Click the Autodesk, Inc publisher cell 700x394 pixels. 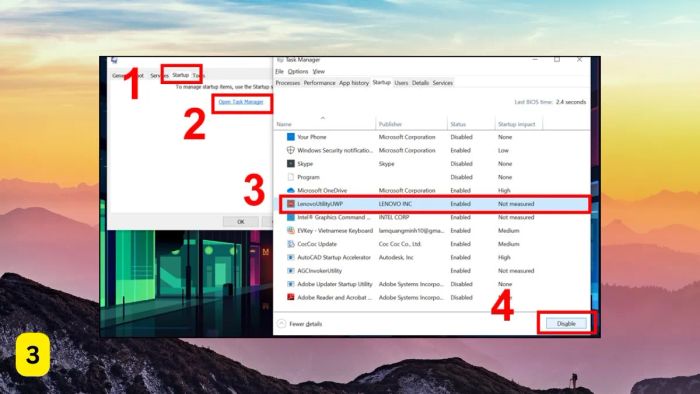pyautogui.click(x=396, y=257)
